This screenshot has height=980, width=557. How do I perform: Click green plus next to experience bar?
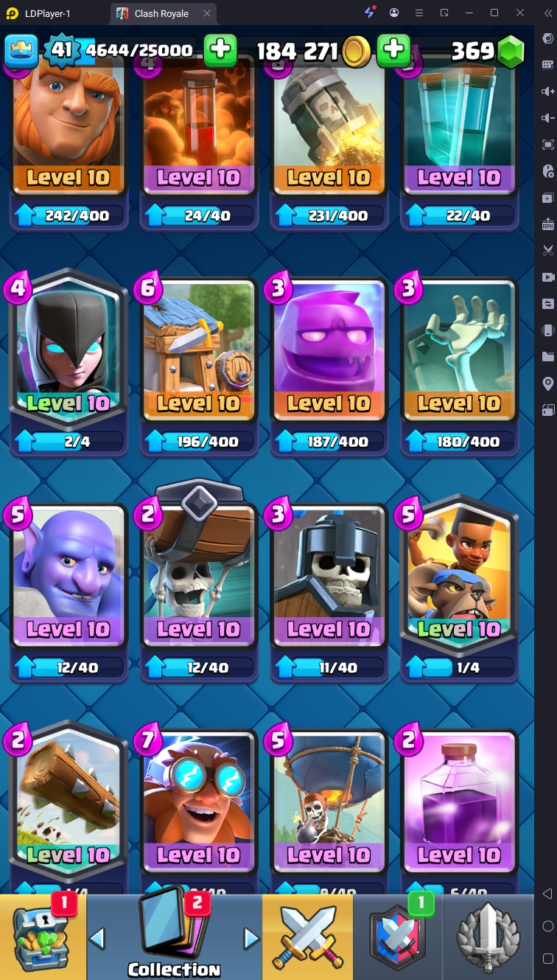coord(220,50)
